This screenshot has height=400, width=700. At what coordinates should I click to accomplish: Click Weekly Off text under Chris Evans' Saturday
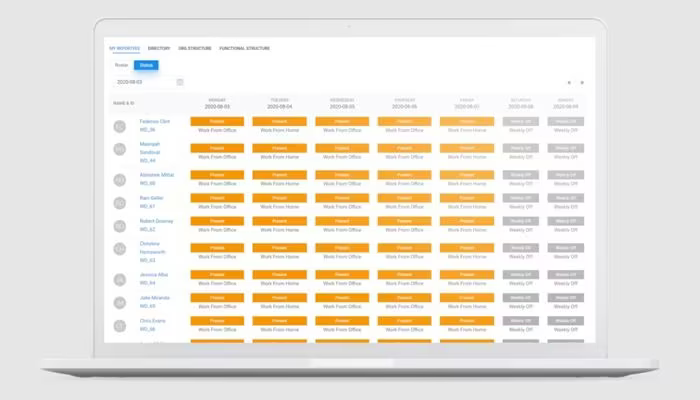521,330
